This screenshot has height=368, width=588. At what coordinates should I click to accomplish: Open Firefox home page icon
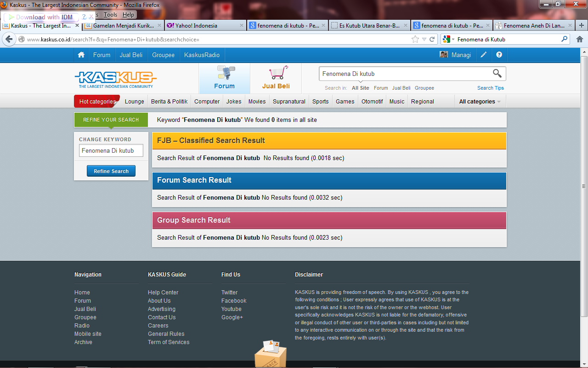pos(580,40)
